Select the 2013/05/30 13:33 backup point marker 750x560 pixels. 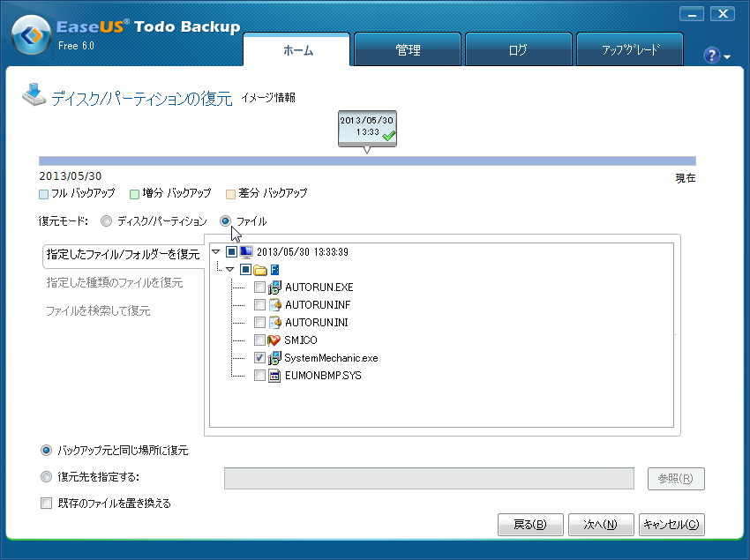(x=366, y=128)
